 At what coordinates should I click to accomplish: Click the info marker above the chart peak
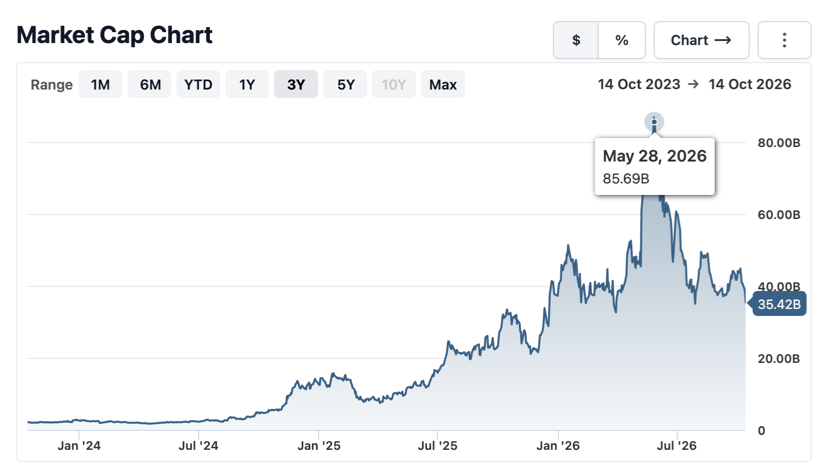654,122
